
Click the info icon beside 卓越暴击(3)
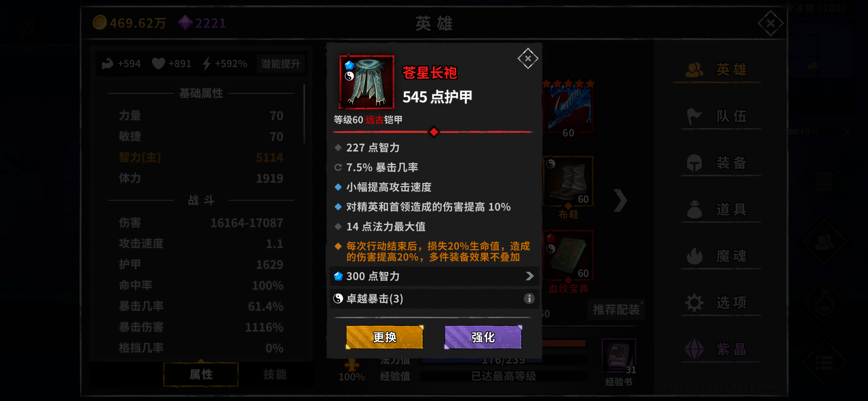(x=529, y=298)
